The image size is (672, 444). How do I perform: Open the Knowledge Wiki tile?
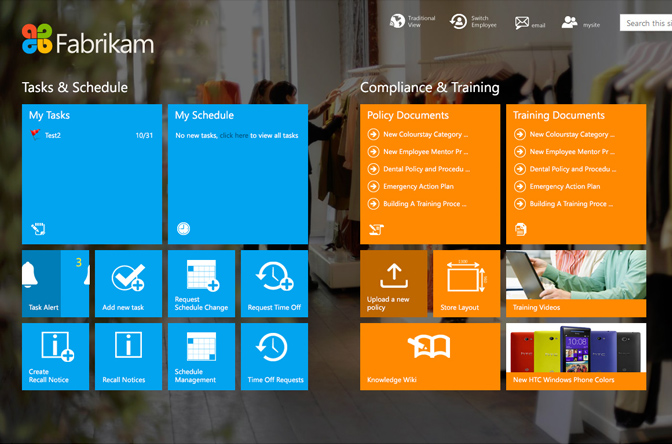(429, 356)
